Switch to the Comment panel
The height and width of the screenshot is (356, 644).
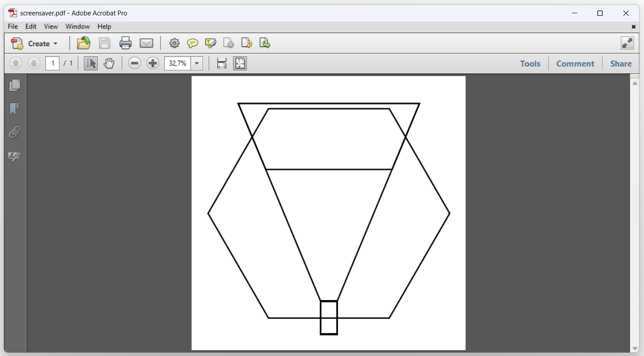coord(575,63)
